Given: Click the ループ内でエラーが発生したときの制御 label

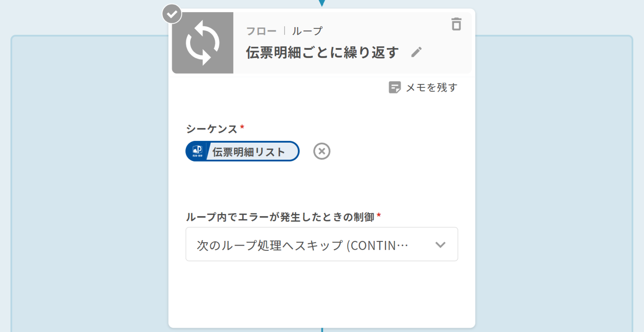Looking at the screenshot, I should tap(280, 217).
